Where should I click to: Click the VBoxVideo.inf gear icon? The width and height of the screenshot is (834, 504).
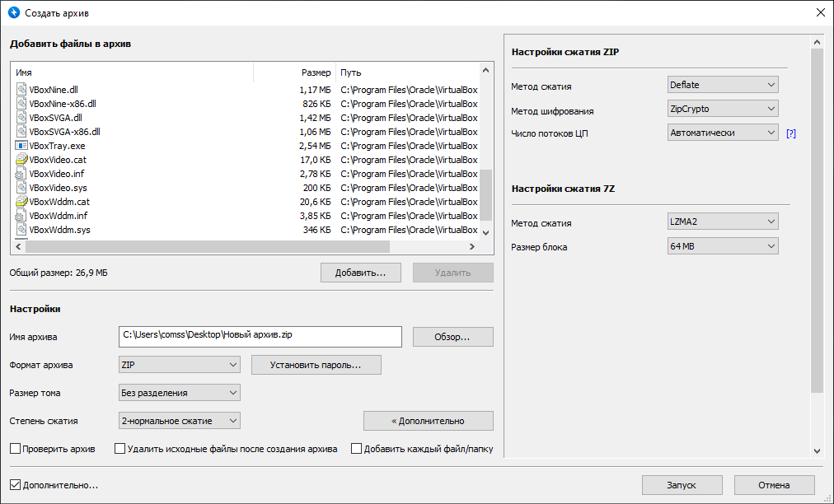pos(21,173)
